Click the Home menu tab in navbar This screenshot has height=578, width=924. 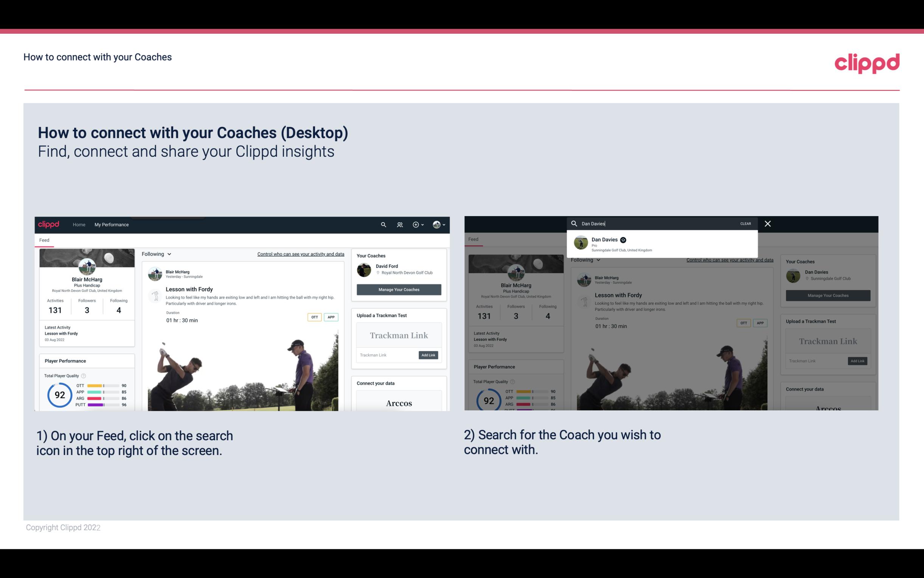tap(79, 224)
